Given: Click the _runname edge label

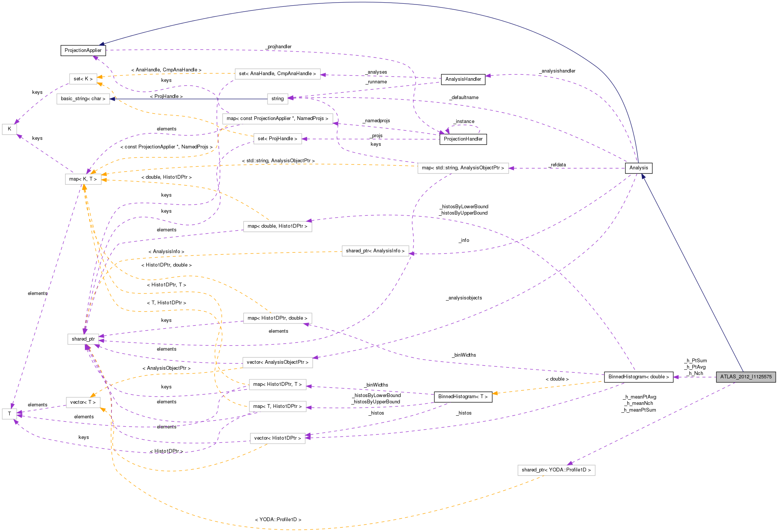Looking at the screenshot, I should point(376,82).
